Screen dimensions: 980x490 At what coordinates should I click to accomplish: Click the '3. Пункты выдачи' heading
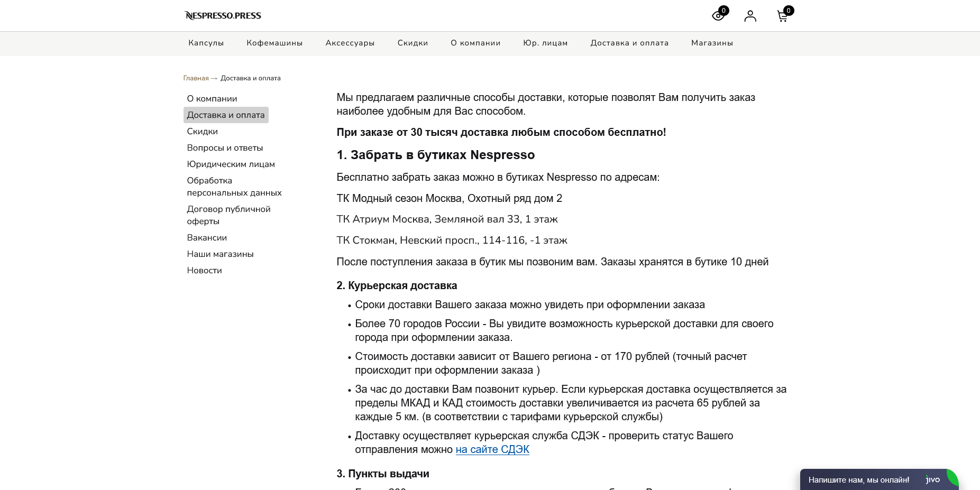pos(383,474)
